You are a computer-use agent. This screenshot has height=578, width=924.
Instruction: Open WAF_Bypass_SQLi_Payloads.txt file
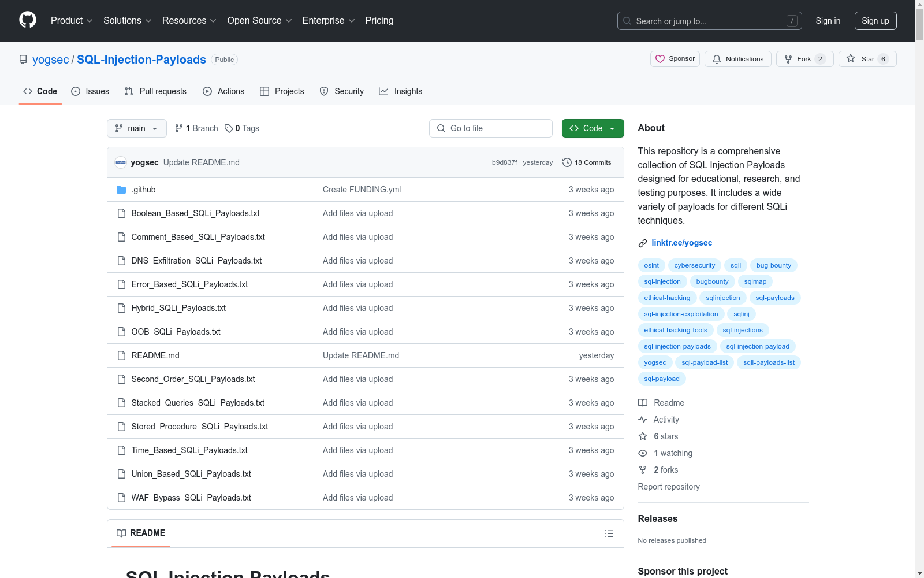(191, 498)
